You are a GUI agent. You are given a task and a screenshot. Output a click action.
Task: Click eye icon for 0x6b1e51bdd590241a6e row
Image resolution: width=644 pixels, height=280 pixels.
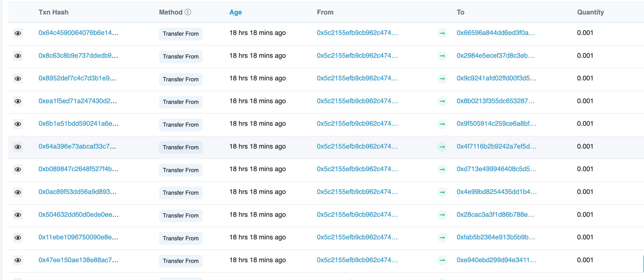[x=18, y=124]
